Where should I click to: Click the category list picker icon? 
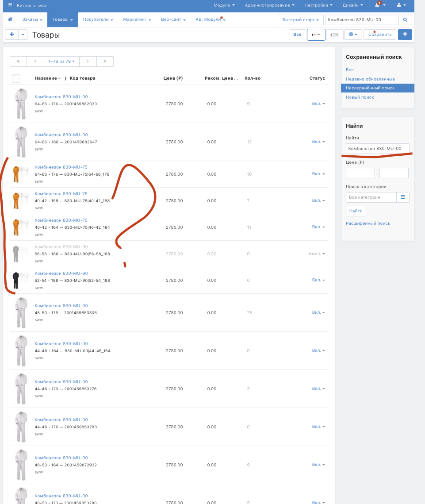pos(402,197)
